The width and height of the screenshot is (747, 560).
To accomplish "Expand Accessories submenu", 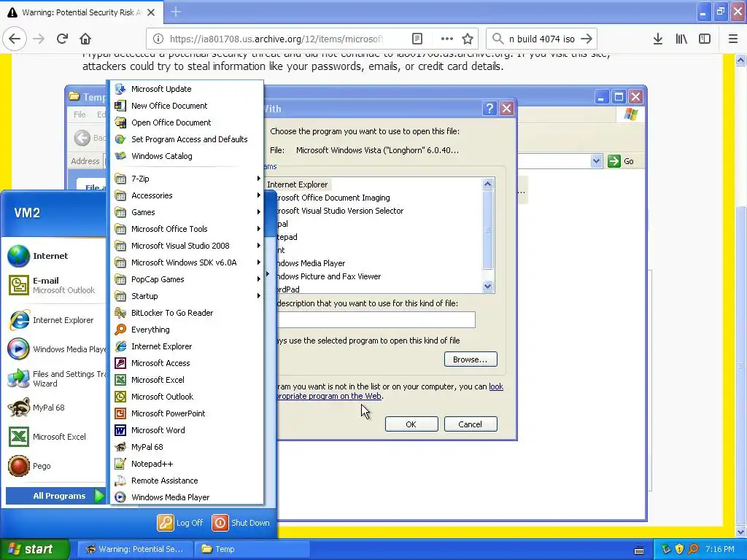I will click(187, 195).
